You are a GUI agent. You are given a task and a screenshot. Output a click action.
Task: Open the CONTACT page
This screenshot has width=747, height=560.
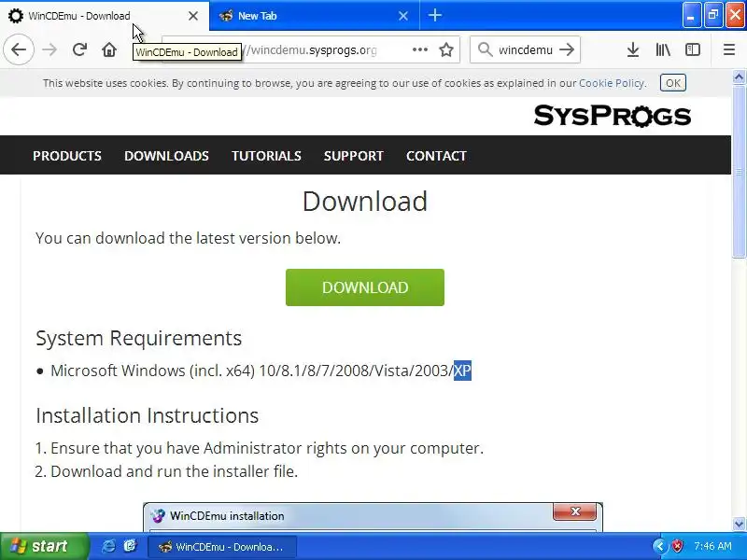click(x=436, y=156)
